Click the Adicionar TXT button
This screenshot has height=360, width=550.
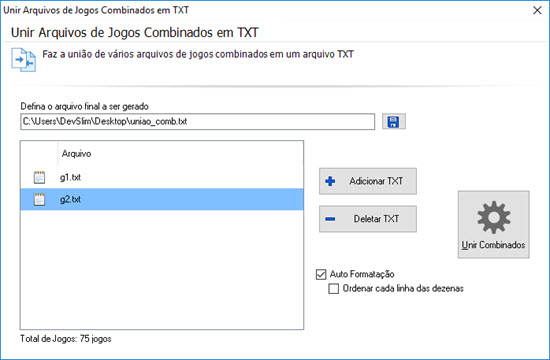(368, 181)
